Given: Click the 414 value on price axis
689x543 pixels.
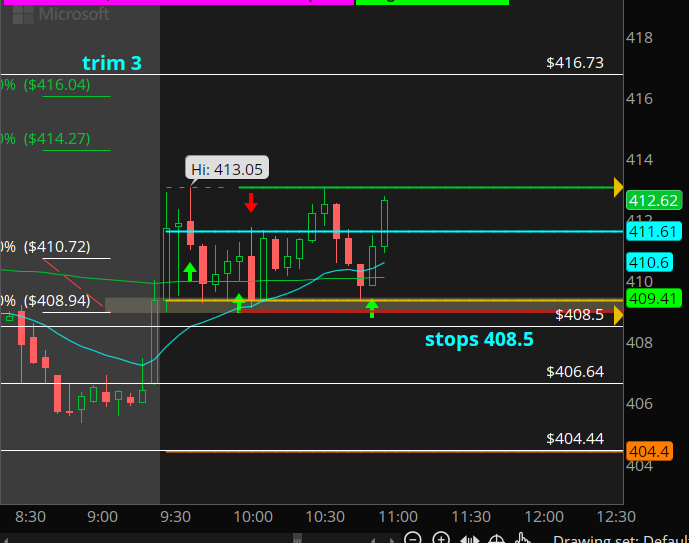Looking at the screenshot, I should [639, 159].
